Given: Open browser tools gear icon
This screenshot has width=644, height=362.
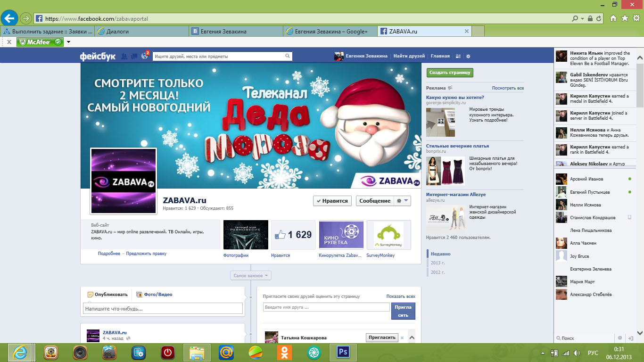Looking at the screenshot, I should pos(636,18).
